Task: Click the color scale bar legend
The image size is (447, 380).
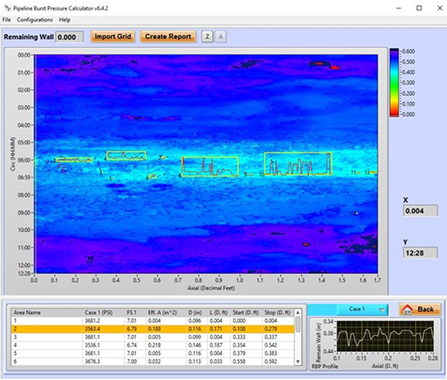Action: 394,83
